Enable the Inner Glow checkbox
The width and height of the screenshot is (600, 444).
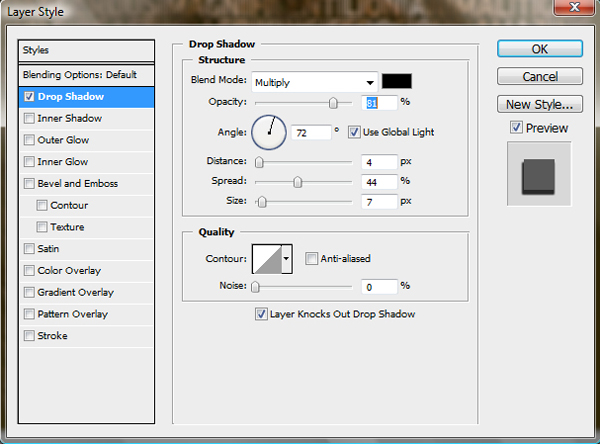pos(29,162)
